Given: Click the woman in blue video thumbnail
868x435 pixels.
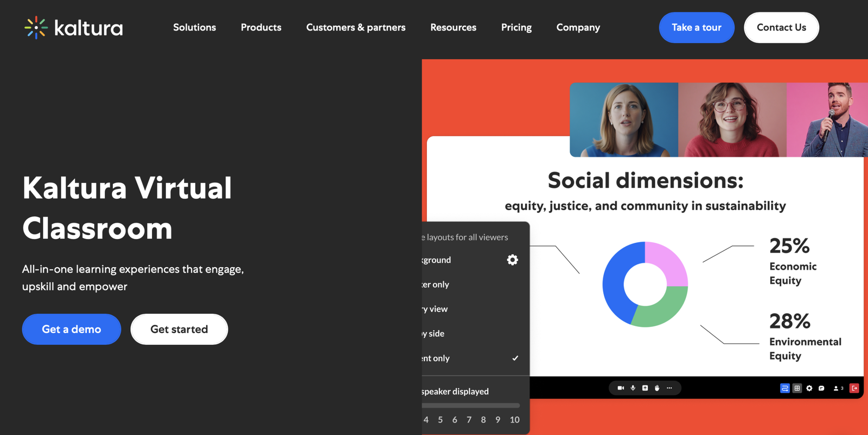Looking at the screenshot, I should [x=624, y=120].
